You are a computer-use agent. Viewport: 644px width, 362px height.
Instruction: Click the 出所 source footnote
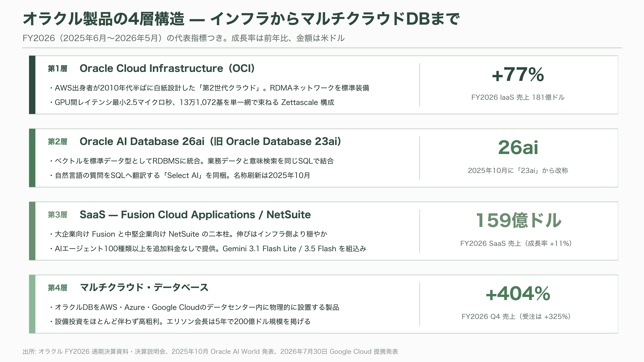pyautogui.click(x=210, y=351)
